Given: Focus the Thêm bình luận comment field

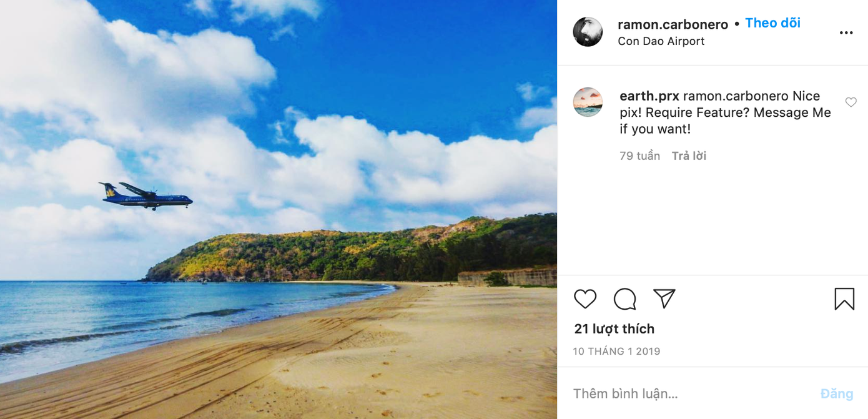Looking at the screenshot, I should click(687, 394).
